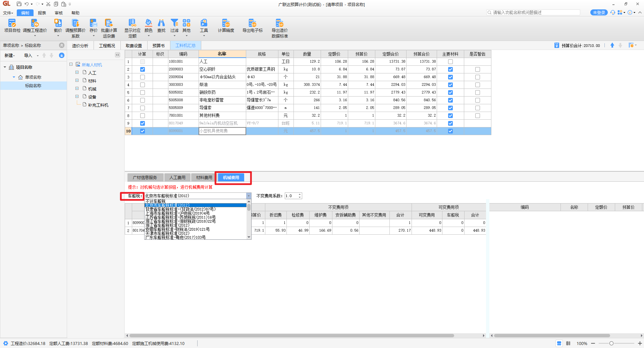Switch to the 取费设置 tab
The image size is (644, 348).
click(134, 46)
